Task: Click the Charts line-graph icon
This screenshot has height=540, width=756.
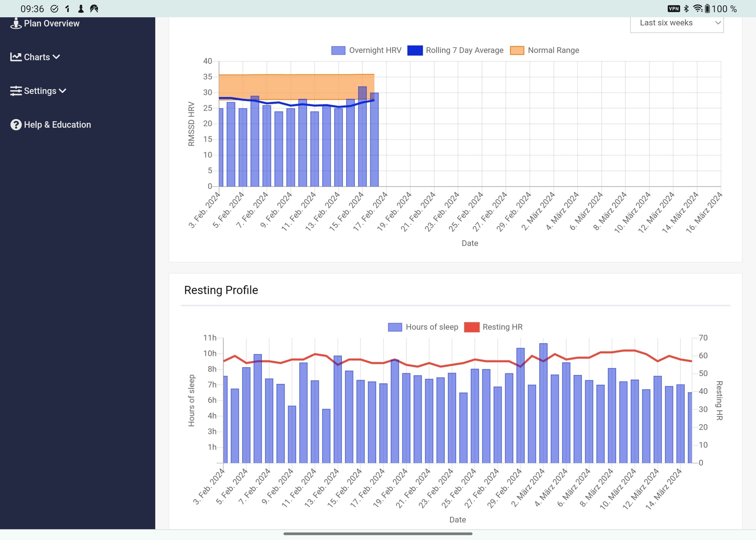Action: (16, 57)
